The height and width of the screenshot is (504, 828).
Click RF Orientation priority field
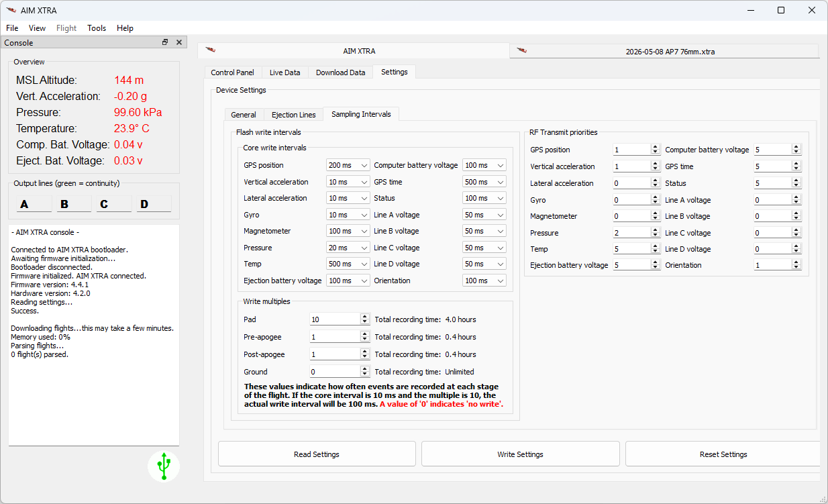tap(777, 265)
